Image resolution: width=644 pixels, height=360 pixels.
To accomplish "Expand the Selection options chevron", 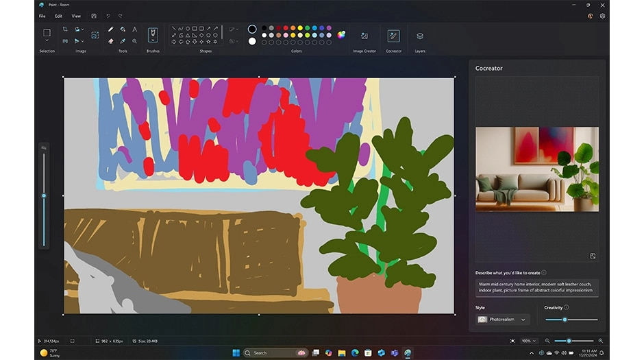I will [47, 40].
